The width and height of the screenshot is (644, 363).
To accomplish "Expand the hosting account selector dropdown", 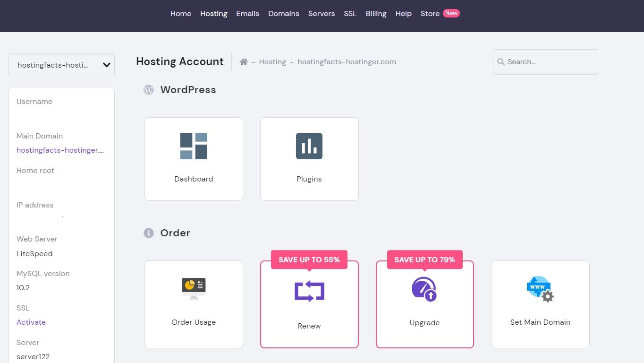I will pyautogui.click(x=61, y=65).
